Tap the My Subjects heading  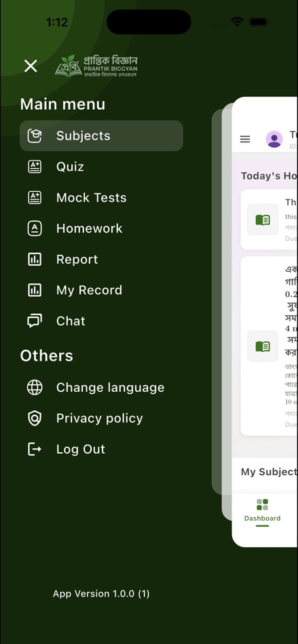point(269,472)
